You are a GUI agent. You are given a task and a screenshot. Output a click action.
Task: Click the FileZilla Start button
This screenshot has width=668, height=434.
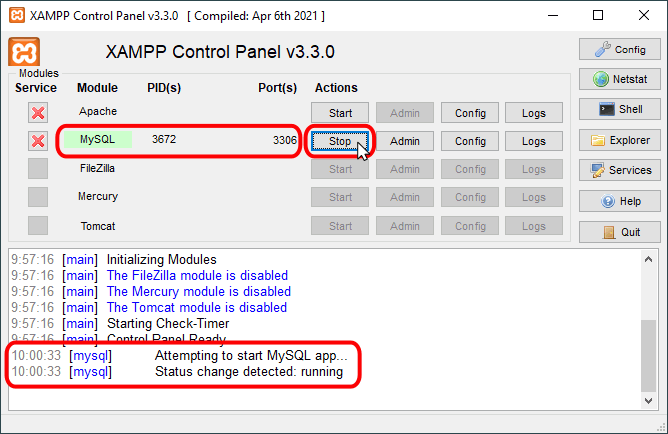tap(340, 169)
